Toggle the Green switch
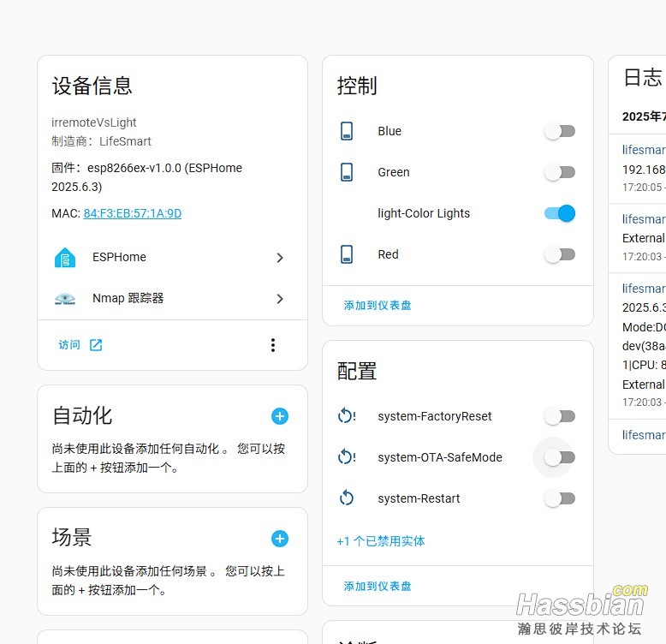The image size is (666, 644). [x=560, y=172]
